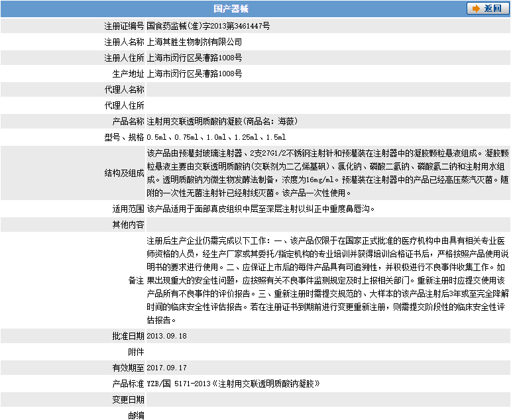Screen dimensions: 513x420
Task: Select the registrant name 上海其胜生物制剂有限公司
Action: click(x=190, y=42)
